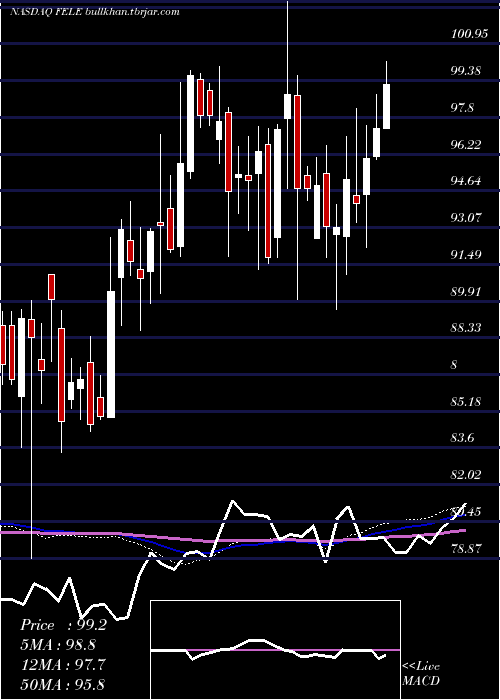Click the 93.07 price axis label
The height and width of the screenshot is (700, 500).
pos(466,217)
